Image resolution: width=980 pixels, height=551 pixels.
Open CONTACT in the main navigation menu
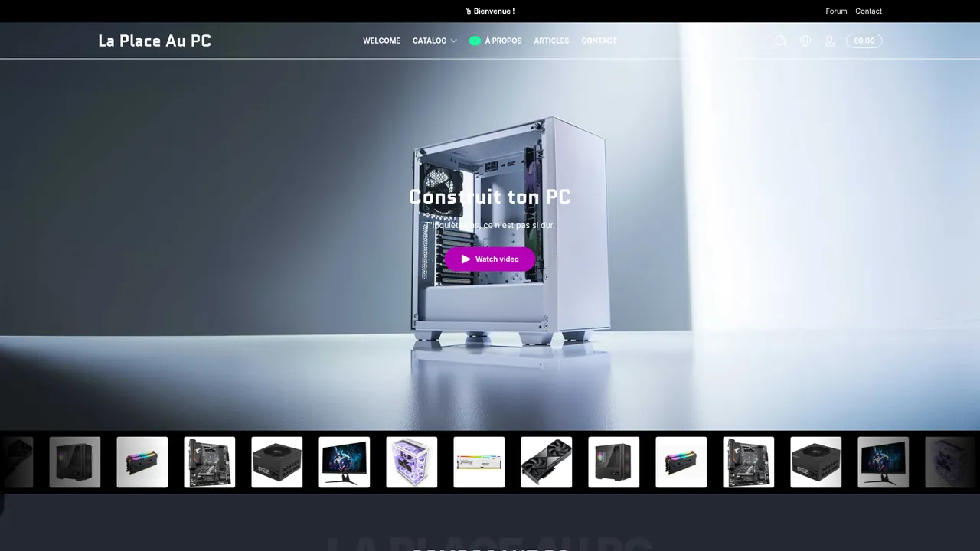click(599, 41)
